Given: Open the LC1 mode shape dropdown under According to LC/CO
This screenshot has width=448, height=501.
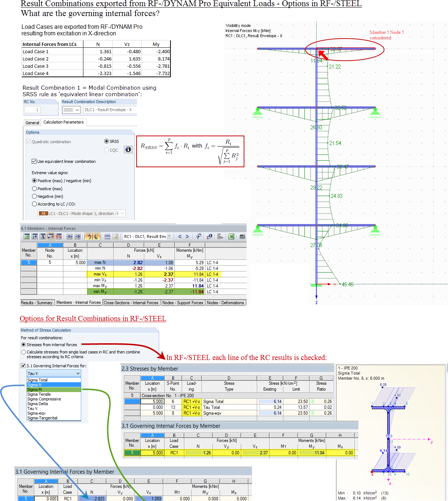Looking at the screenshot, I should click(122, 214).
